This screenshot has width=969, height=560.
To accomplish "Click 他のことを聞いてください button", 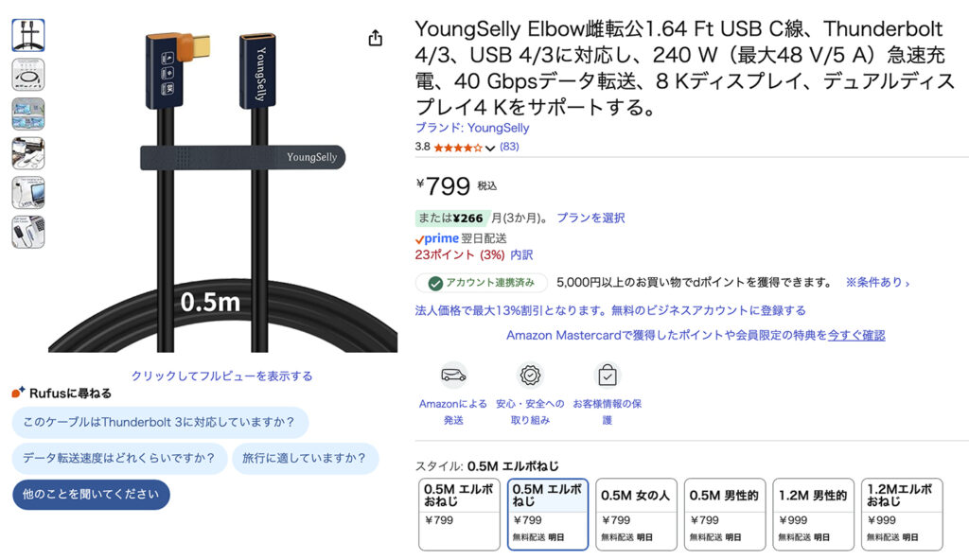I will 91,495.
